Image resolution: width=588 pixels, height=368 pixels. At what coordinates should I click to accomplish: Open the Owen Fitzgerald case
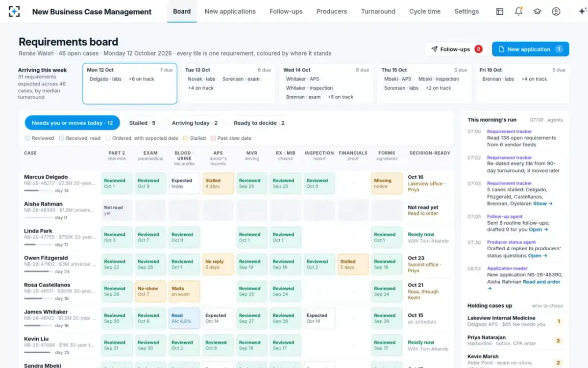45,258
